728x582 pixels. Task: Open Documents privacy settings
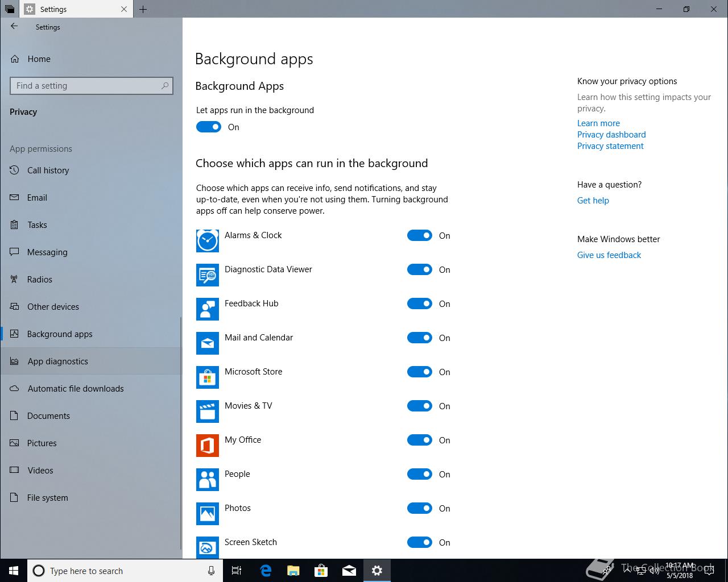(x=91, y=415)
